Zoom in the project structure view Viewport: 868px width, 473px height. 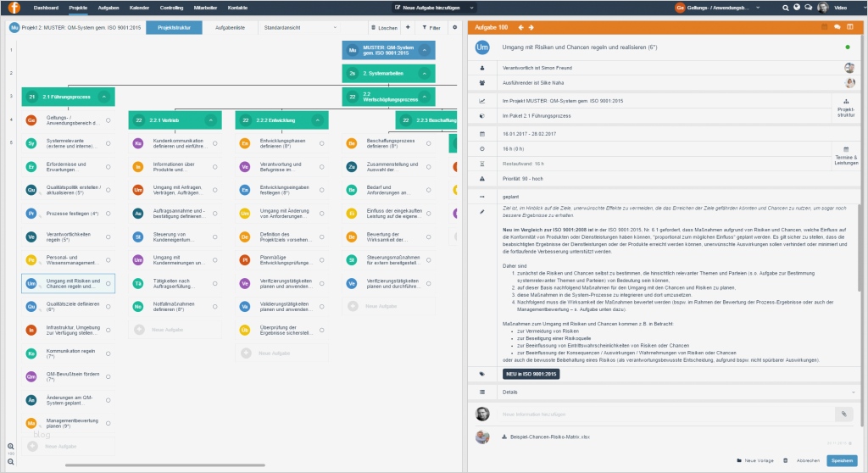(x=10, y=447)
